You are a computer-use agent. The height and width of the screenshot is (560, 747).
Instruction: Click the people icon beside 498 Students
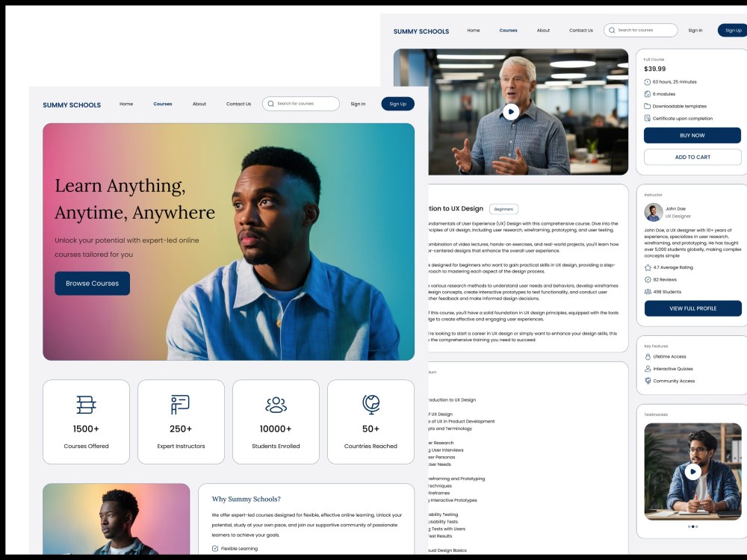click(648, 291)
